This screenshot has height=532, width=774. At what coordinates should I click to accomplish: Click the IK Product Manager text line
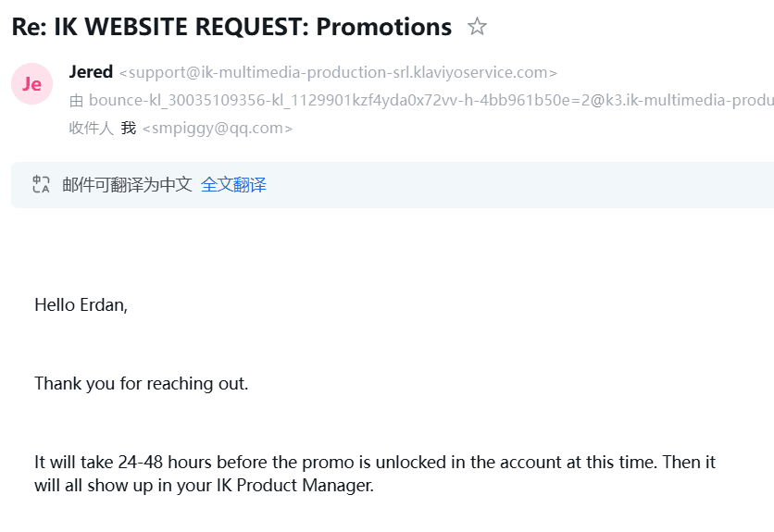point(204,485)
